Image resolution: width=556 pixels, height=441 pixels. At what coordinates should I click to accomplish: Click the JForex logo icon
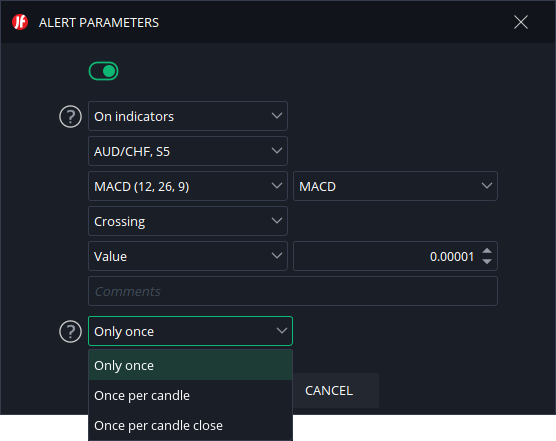(x=20, y=22)
